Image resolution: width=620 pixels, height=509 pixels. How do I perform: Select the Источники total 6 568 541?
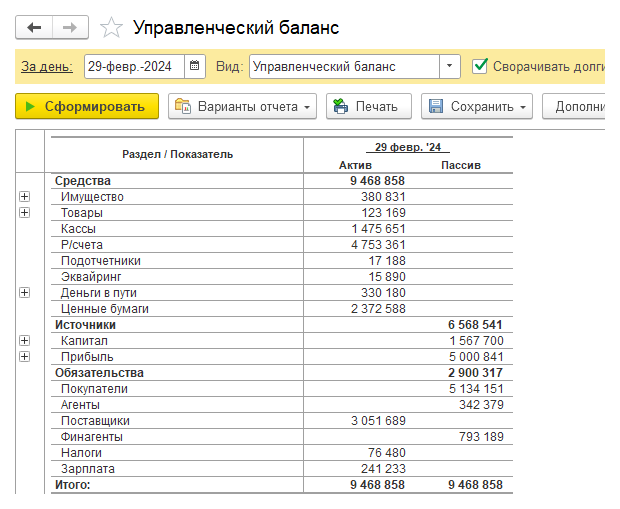coord(475,325)
